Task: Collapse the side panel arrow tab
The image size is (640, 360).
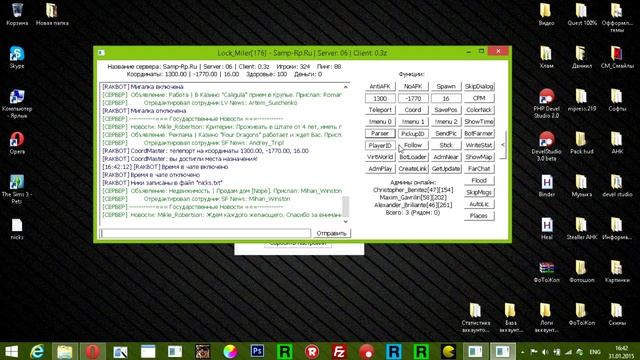Action: point(502,144)
